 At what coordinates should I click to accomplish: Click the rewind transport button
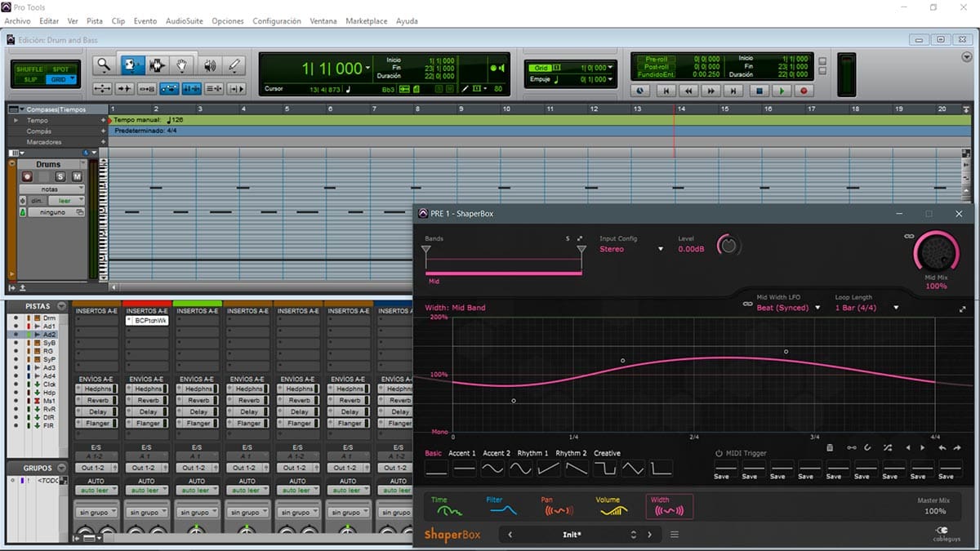[x=689, y=91]
